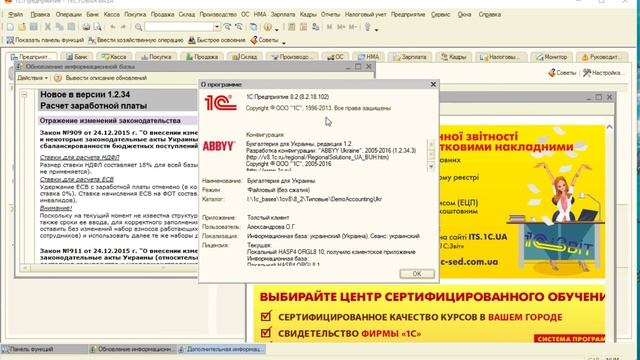Viewport: 640px width, 360px height.
Task: Click the Paste clipboard toolbar icon
Action: click(x=71, y=27)
